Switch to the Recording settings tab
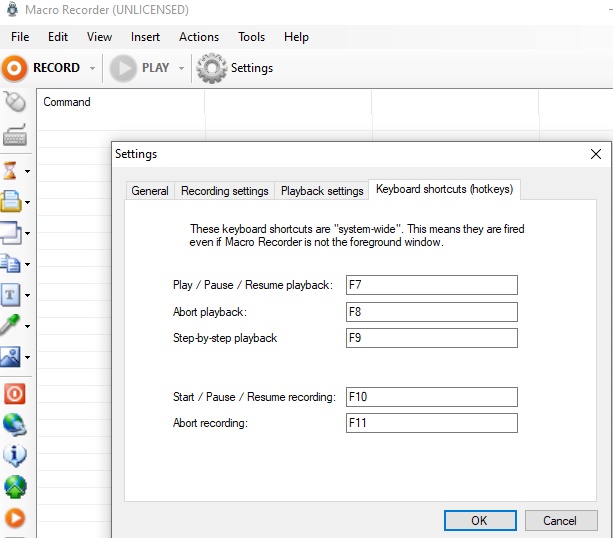 (224, 191)
